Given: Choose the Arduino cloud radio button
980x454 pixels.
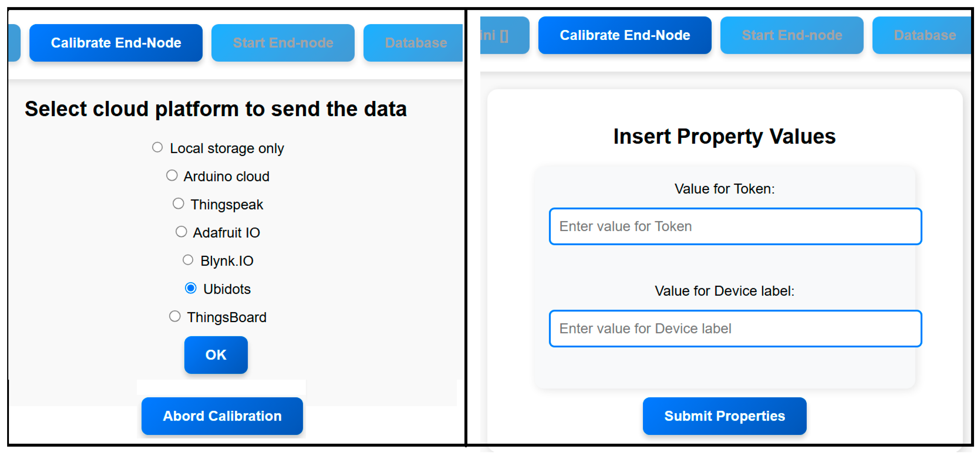Looking at the screenshot, I should click(x=172, y=176).
